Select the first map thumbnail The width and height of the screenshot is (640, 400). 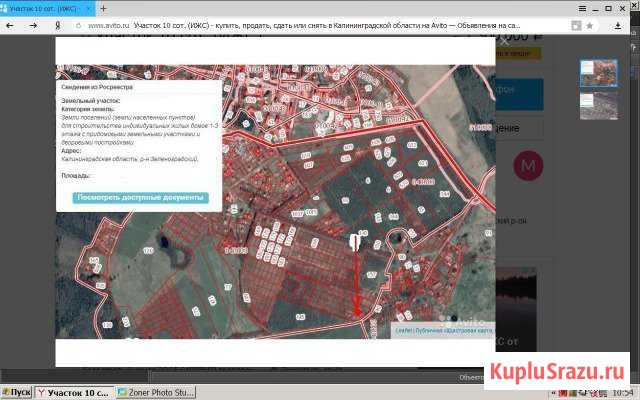point(598,72)
